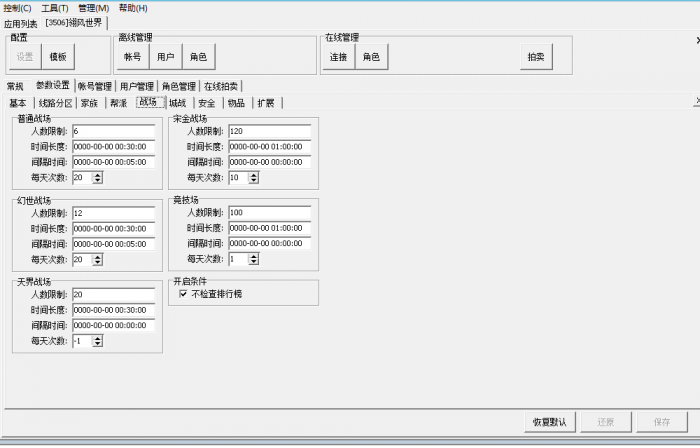The image size is (700, 448).
Task: Click the 模板 button in 配置 group
Action: (58, 57)
